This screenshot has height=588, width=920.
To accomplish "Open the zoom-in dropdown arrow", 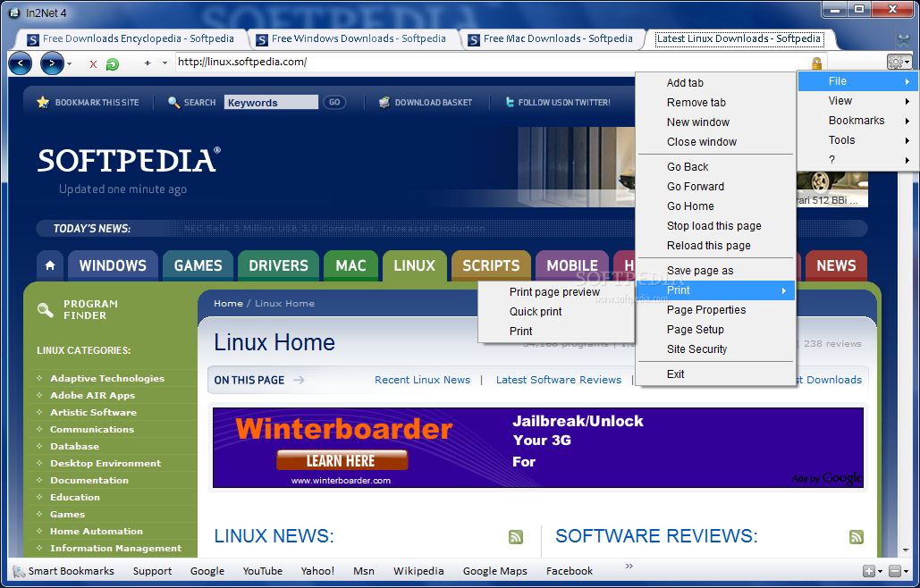I will point(880,572).
